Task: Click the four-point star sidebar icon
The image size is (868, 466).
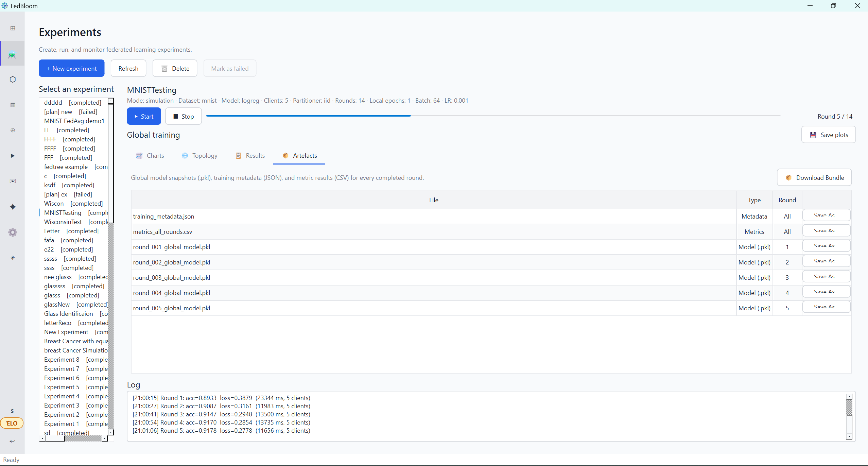Action: point(13,207)
